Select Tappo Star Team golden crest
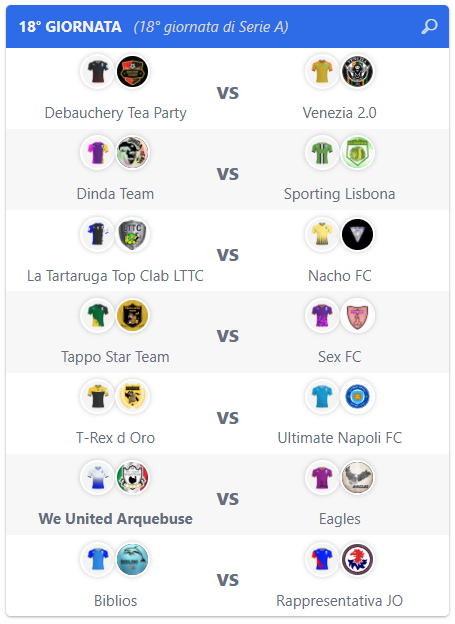Screen dimensions: 455x624 coord(133,316)
